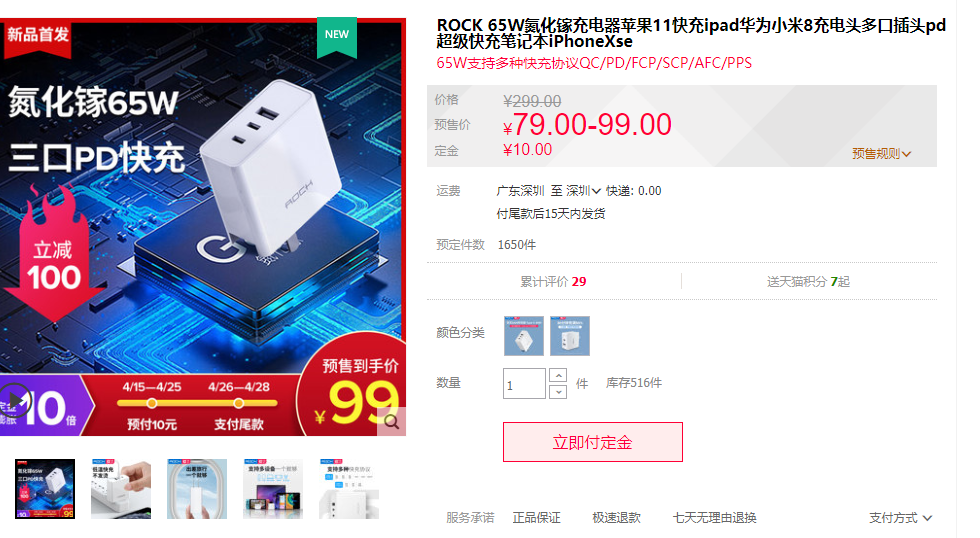The height and width of the screenshot is (538, 980).
Task: Open the 累计评价 29 reviews tab
Action: coord(553,282)
